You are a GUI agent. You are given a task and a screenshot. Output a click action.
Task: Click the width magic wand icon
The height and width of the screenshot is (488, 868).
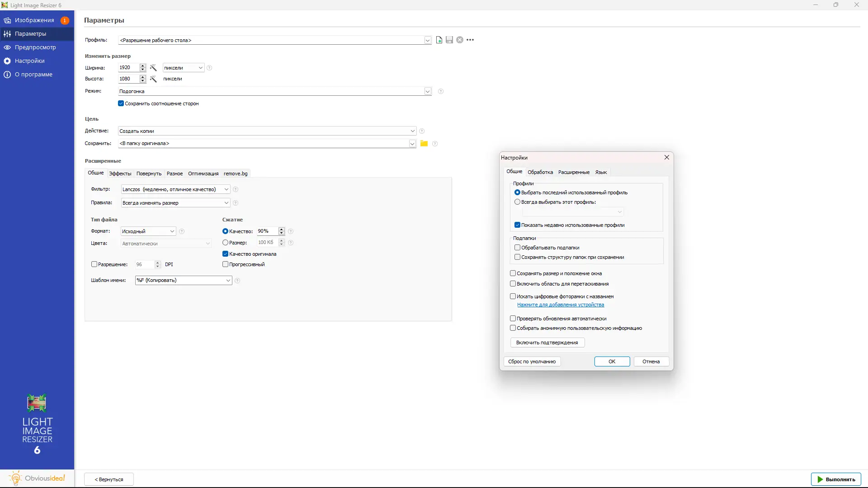coord(153,68)
